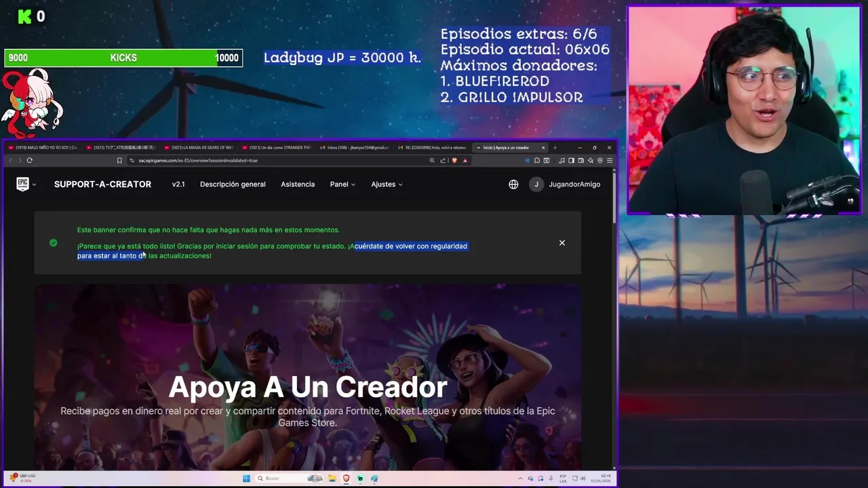Viewport: 868px width, 488px height.
Task: Click the globe language selector icon
Action: 513,184
